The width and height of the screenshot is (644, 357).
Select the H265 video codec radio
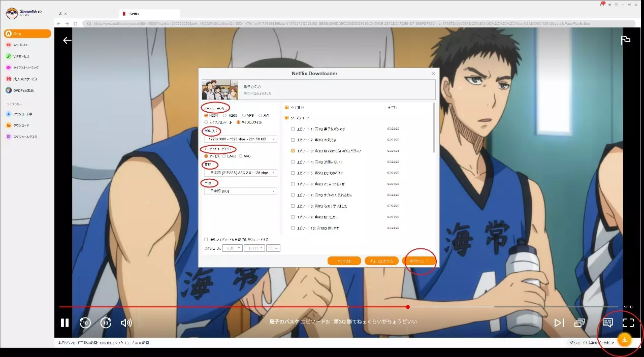(x=225, y=115)
